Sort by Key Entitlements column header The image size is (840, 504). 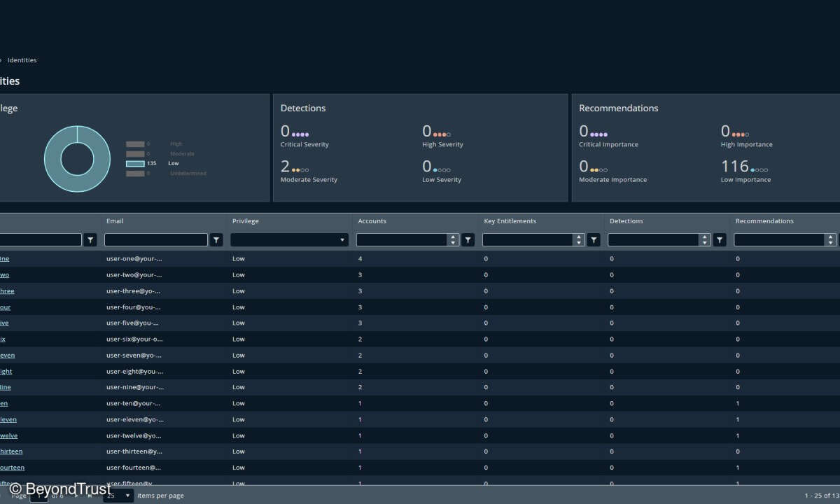(510, 221)
